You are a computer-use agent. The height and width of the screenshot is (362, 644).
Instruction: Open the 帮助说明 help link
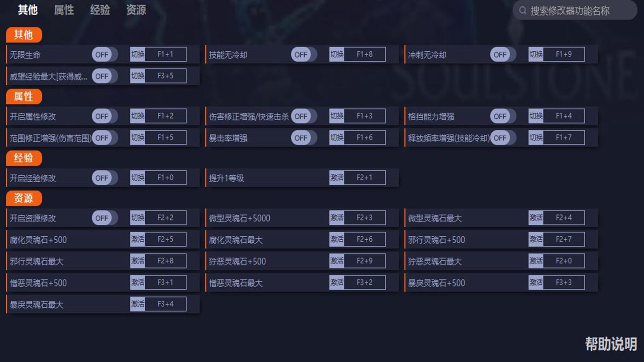pos(611,344)
